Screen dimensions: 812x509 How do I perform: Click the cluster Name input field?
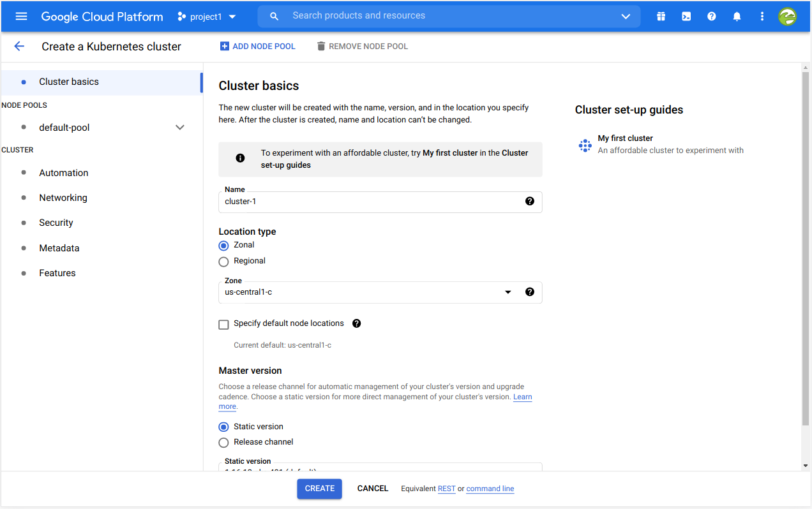click(x=370, y=202)
